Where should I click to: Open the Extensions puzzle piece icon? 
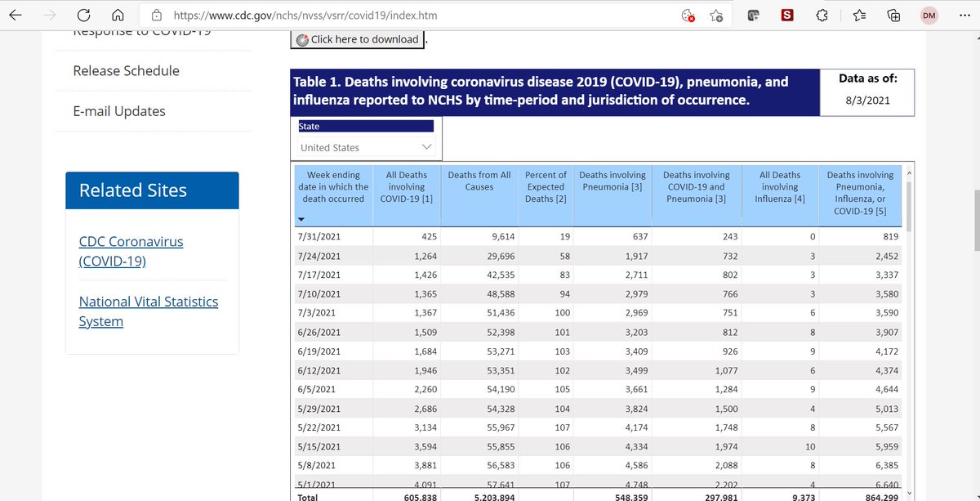click(822, 15)
